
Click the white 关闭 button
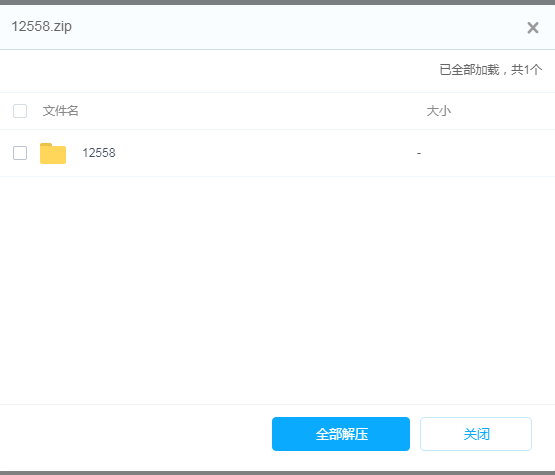coord(476,434)
